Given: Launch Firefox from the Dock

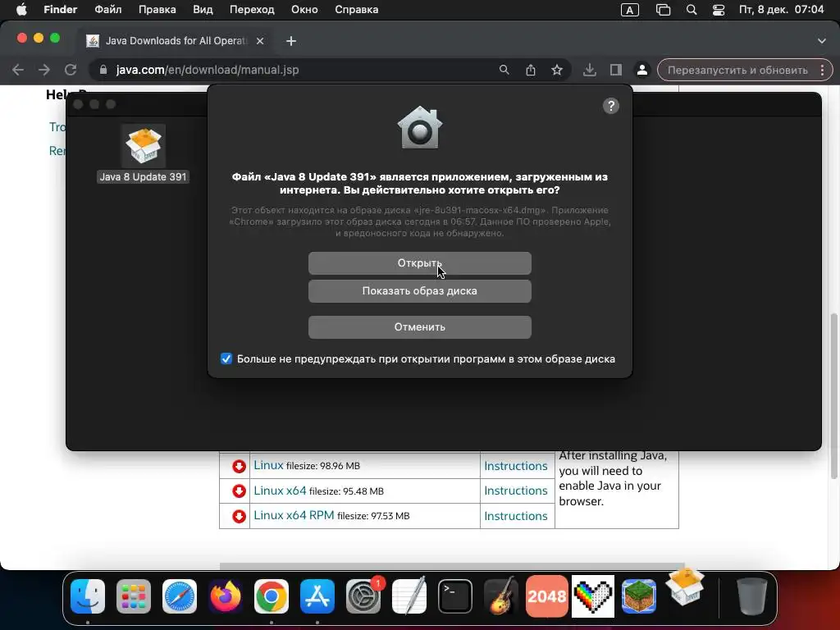Looking at the screenshot, I should 225,596.
